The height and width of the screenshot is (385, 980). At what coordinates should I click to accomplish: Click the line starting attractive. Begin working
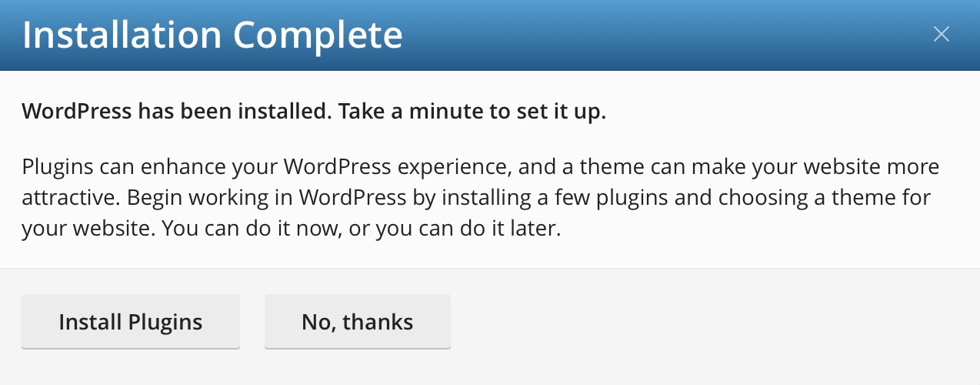point(477,198)
